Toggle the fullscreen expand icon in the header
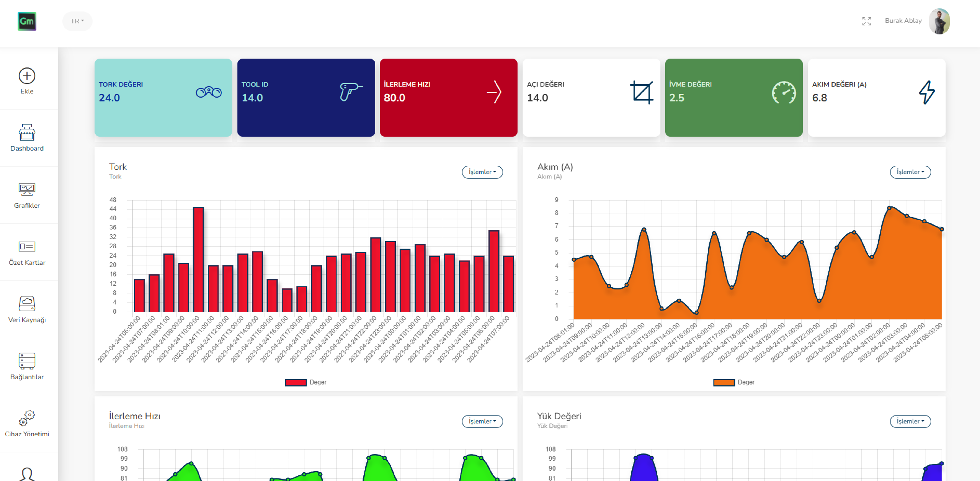 click(867, 21)
